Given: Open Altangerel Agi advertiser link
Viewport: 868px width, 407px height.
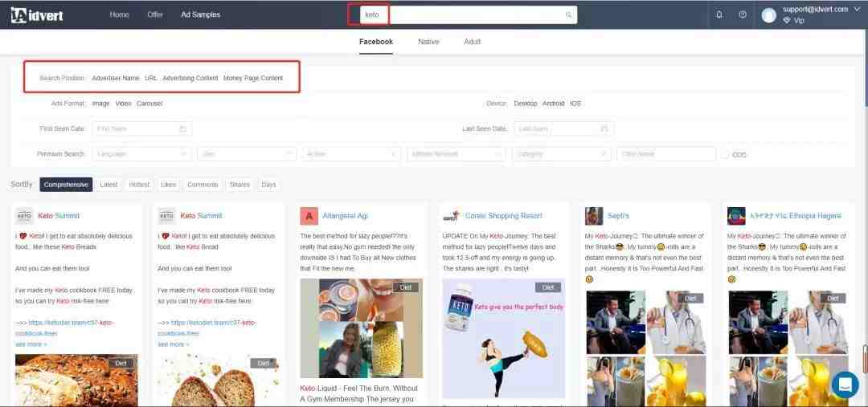Looking at the screenshot, I should [345, 216].
